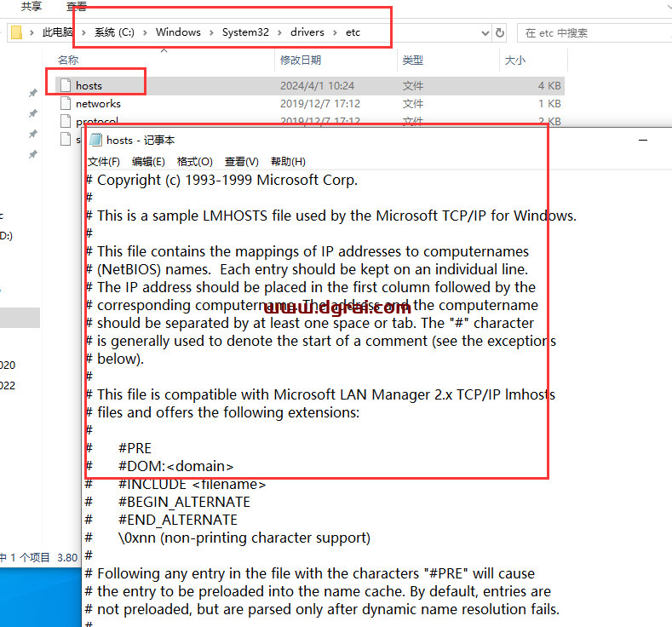The image size is (672, 627).
Task: Open the 查看(V) menu in Notepad
Action: [242, 162]
